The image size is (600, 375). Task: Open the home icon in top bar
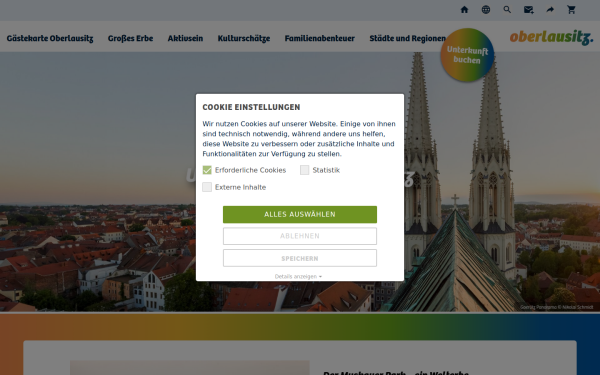pyautogui.click(x=464, y=10)
